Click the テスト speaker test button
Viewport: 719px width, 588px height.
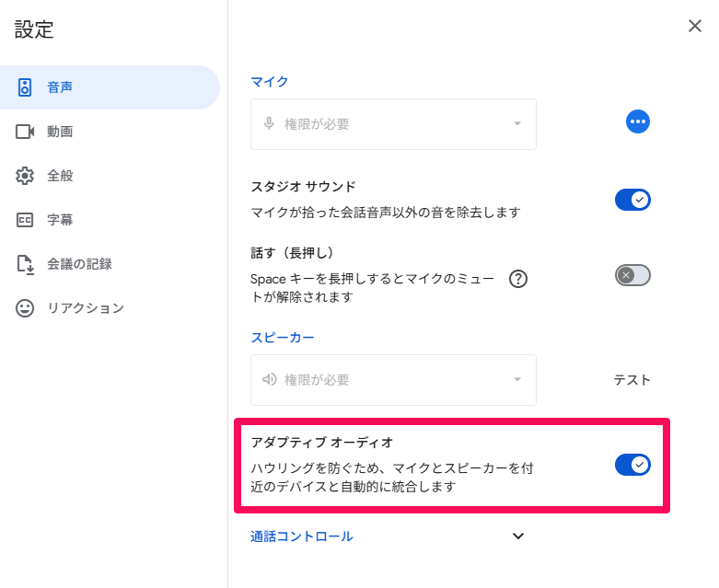(632, 380)
